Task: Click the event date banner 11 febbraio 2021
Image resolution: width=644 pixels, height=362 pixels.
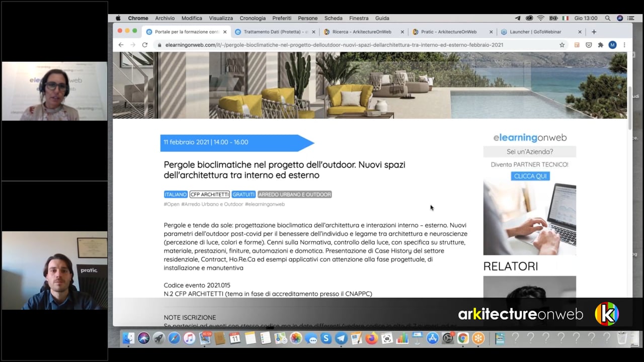Action: (x=237, y=143)
